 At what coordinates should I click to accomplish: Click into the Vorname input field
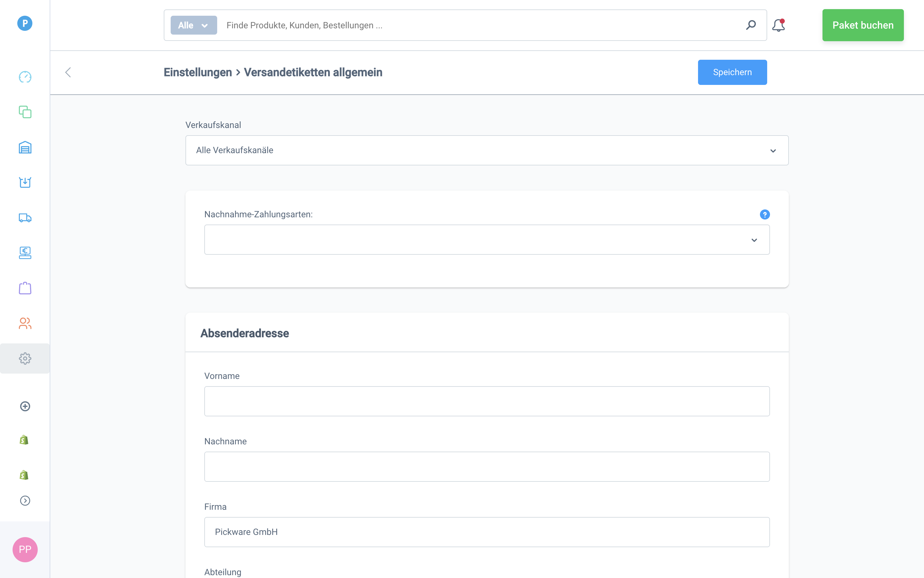tap(487, 401)
